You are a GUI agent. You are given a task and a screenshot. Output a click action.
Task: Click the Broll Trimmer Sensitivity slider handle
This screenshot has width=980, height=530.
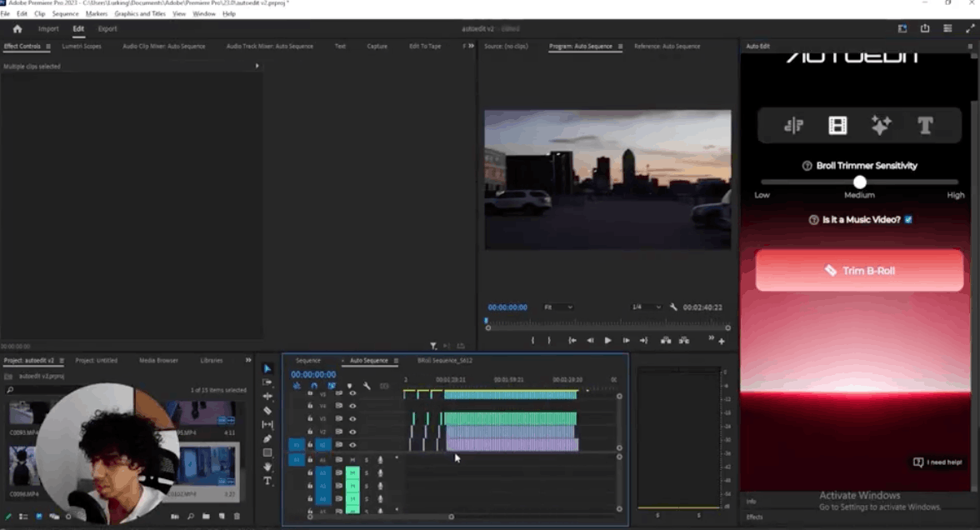(x=859, y=182)
